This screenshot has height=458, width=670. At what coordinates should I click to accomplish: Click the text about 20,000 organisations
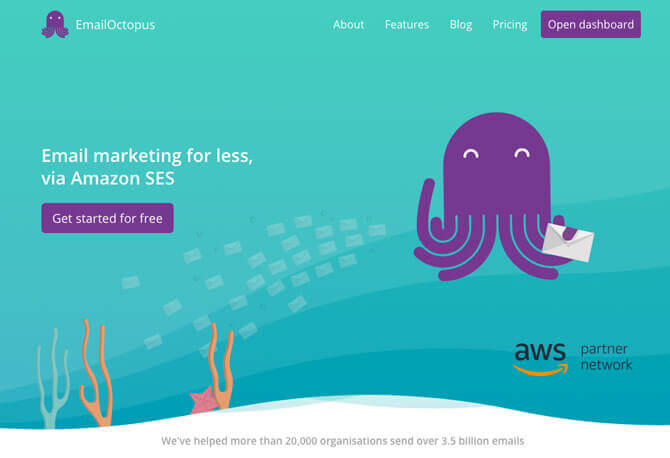pos(343,441)
